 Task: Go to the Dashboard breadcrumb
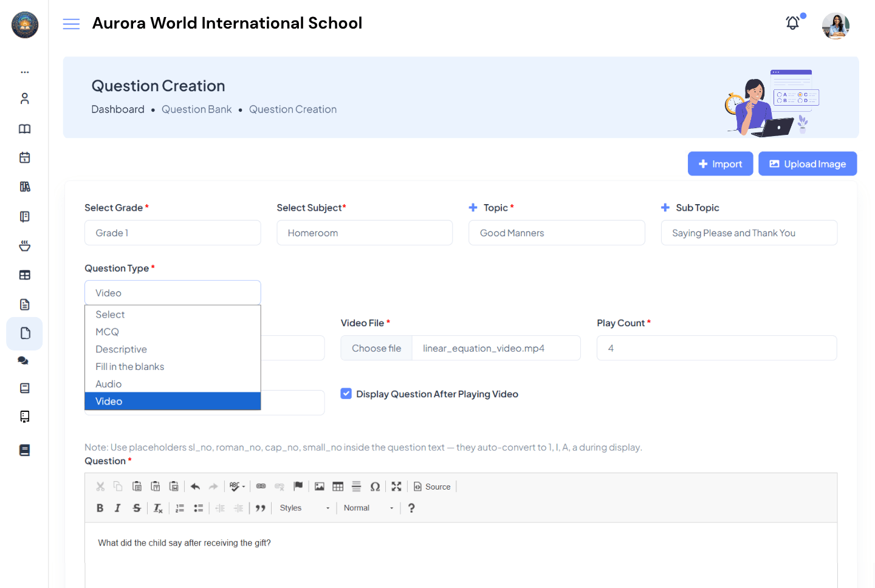[118, 109]
